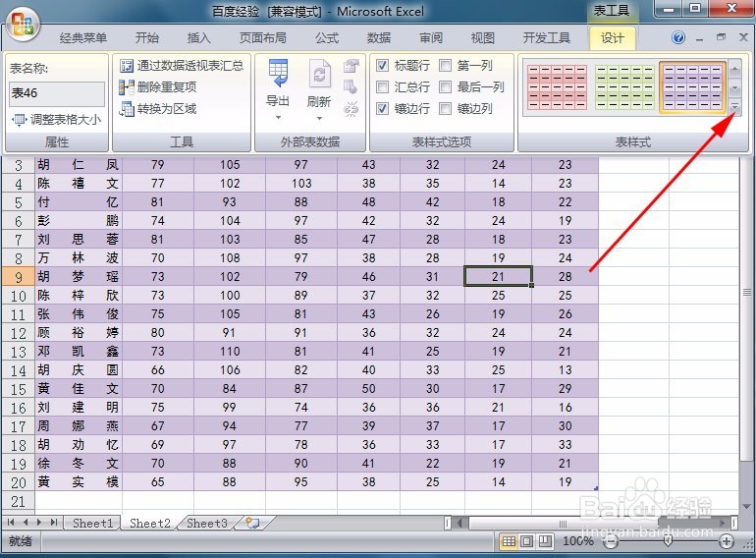
Task: Click the table name field 表46
Action: pos(57,93)
